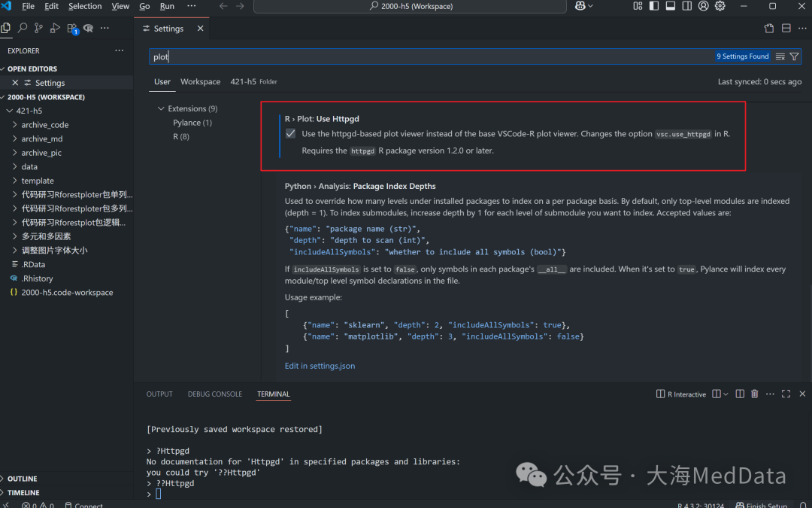Open the R extension view icon
812x508 pixels.
[x=89, y=28]
